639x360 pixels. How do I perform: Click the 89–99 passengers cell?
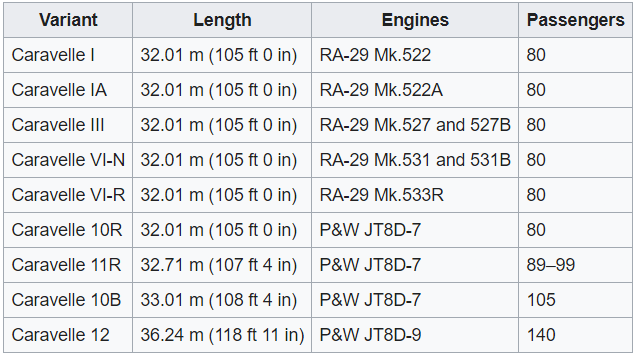575,265
